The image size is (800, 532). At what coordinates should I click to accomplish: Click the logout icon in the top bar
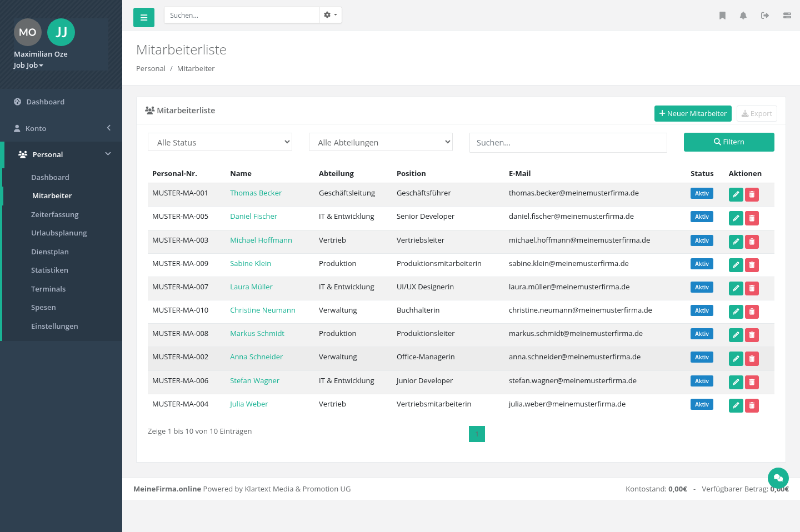point(765,16)
